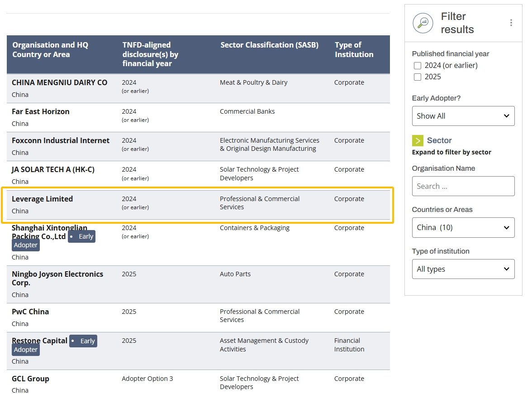The height and width of the screenshot is (394, 532).
Task: Open the GCL Group entry
Action: pos(30,379)
